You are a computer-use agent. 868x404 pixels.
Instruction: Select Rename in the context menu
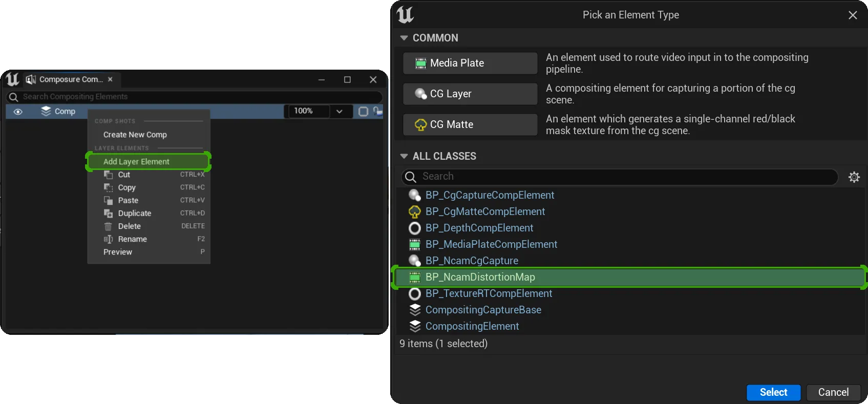[149, 239]
